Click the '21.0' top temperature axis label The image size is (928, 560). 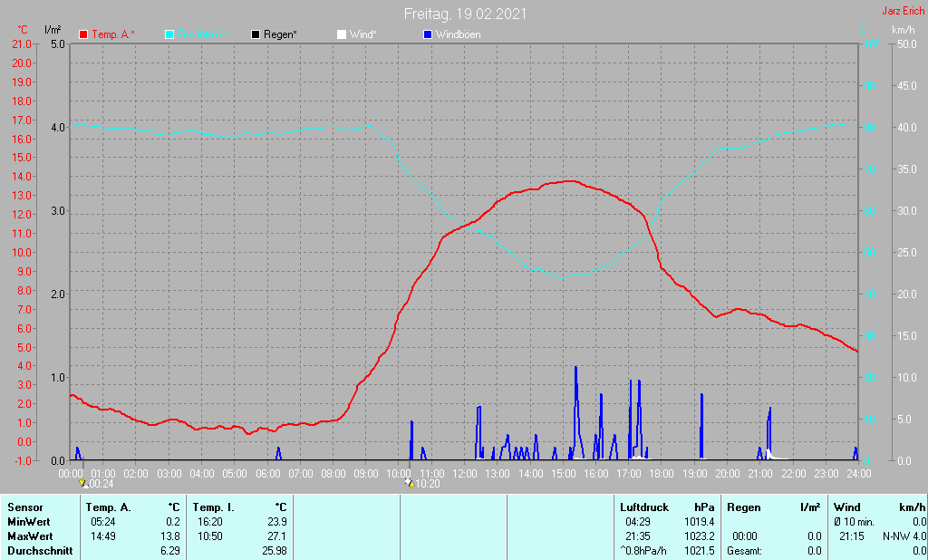[x=22, y=44]
